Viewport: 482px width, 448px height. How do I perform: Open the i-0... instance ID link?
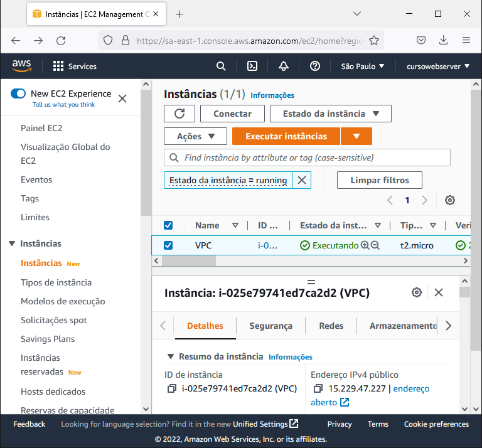[x=267, y=245]
